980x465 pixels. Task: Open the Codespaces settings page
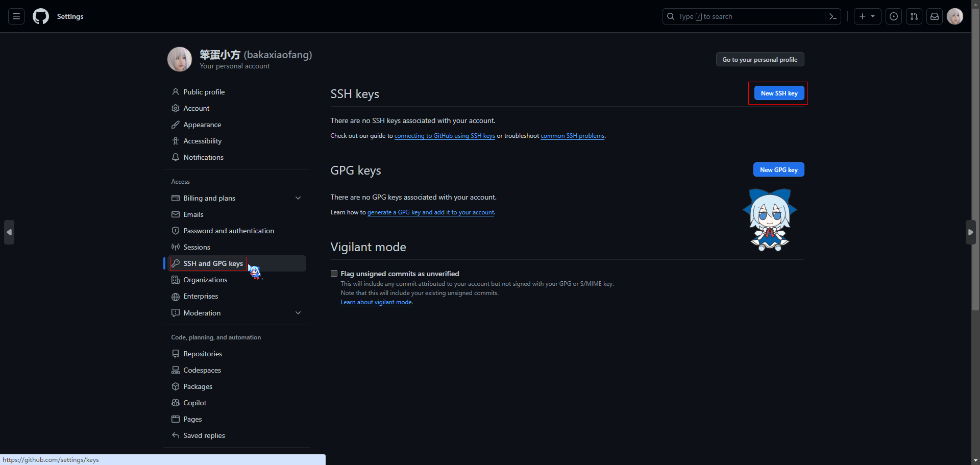(x=202, y=370)
